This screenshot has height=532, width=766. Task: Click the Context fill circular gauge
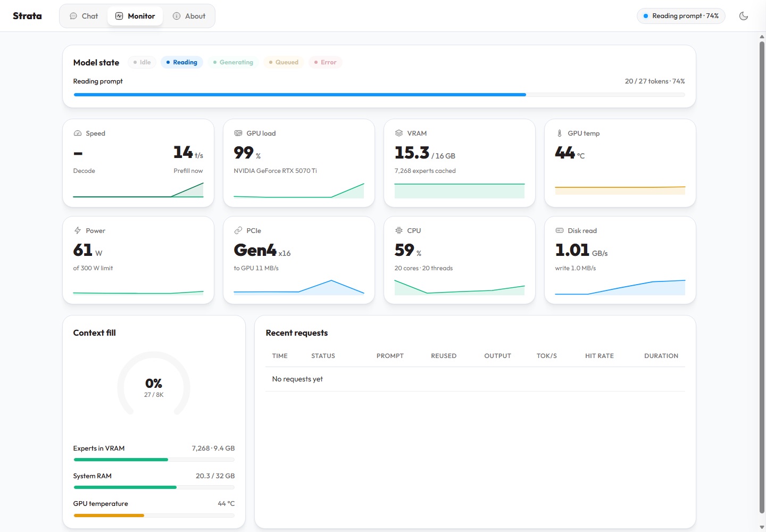(x=154, y=384)
